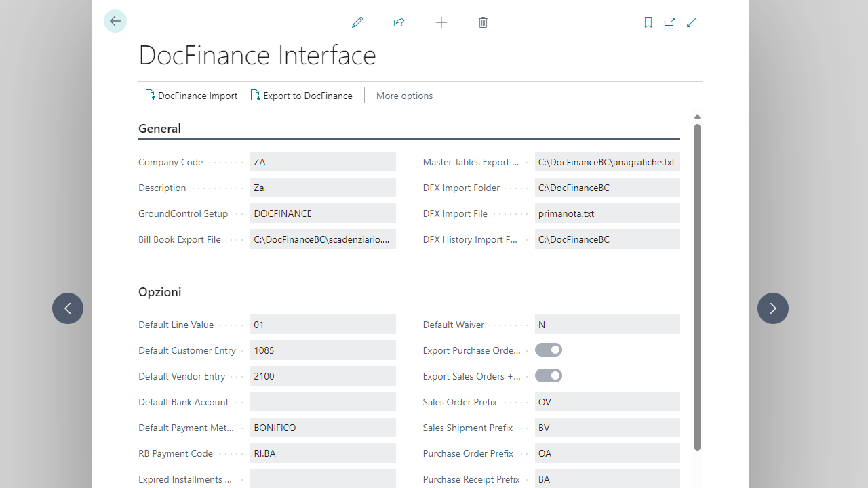The height and width of the screenshot is (488, 868).
Task: Open More options menu
Action: tap(404, 96)
